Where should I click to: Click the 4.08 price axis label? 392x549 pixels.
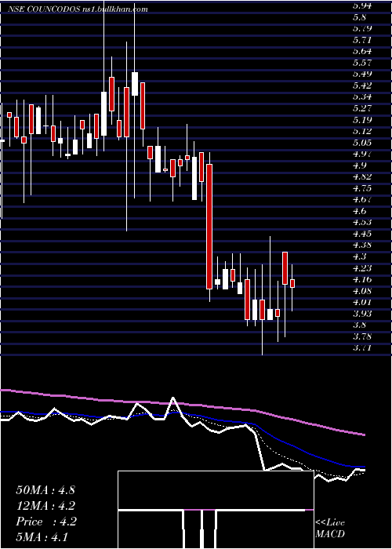click(x=362, y=291)
